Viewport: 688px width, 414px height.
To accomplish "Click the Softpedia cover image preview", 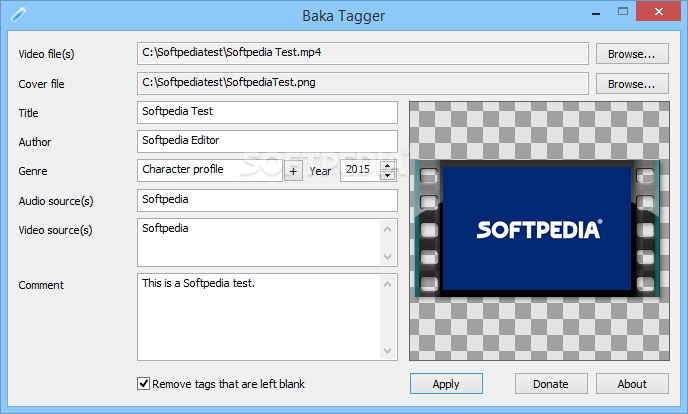I will 539,231.
